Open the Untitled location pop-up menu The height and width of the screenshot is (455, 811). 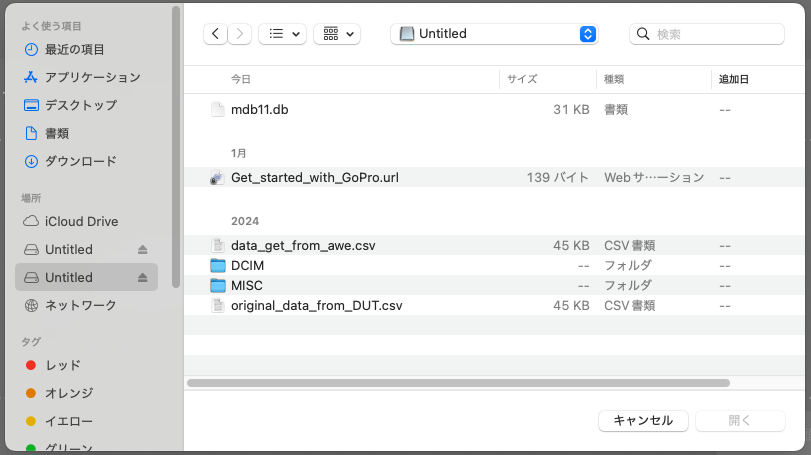494,34
